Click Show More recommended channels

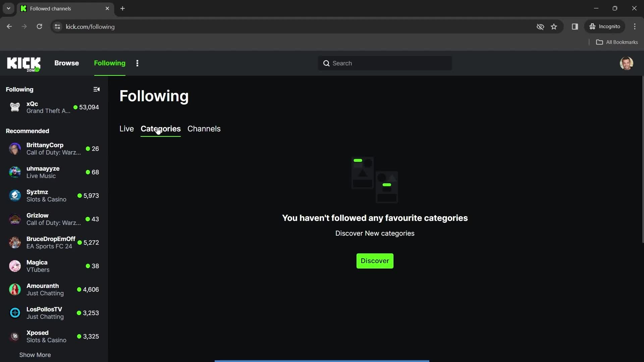point(35,355)
